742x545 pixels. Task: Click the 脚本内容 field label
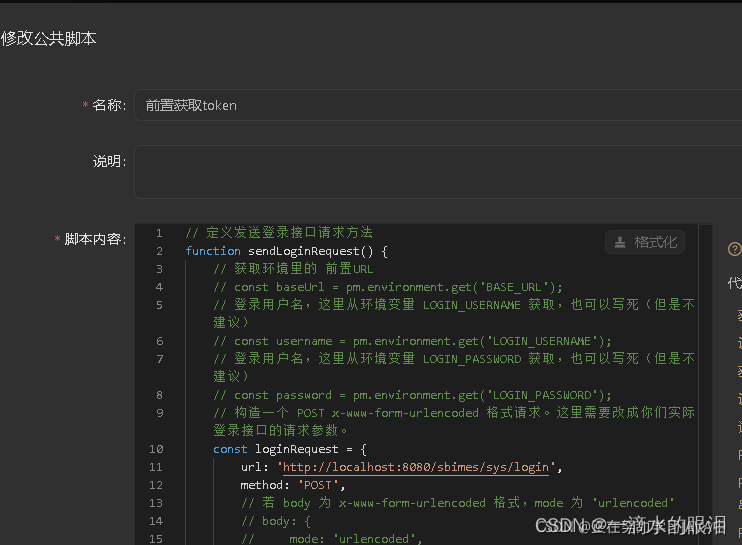click(x=95, y=239)
